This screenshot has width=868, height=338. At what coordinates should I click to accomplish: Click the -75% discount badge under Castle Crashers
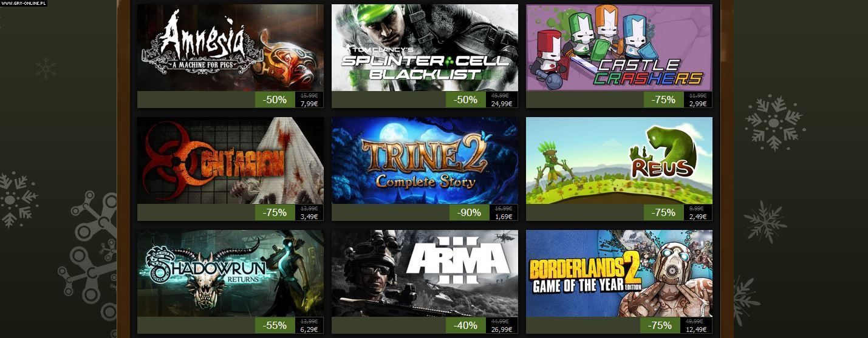click(x=664, y=100)
